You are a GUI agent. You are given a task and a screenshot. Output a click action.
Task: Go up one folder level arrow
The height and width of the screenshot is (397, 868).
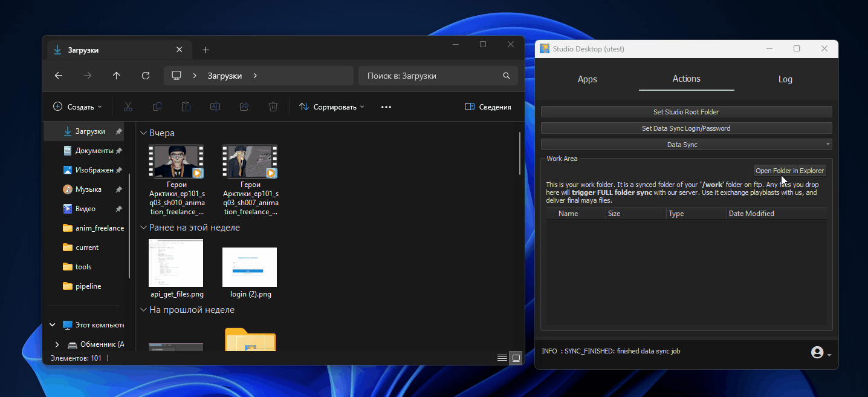(117, 76)
